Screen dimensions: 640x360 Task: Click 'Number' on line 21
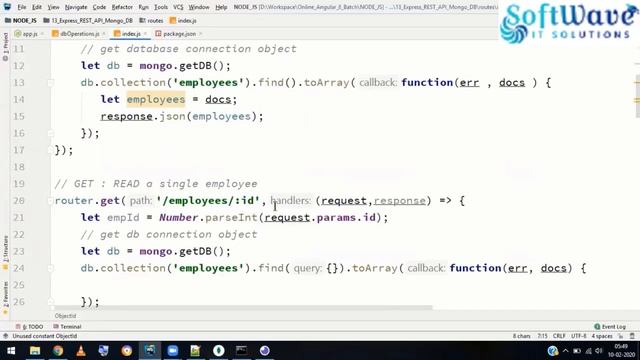pos(179,218)
